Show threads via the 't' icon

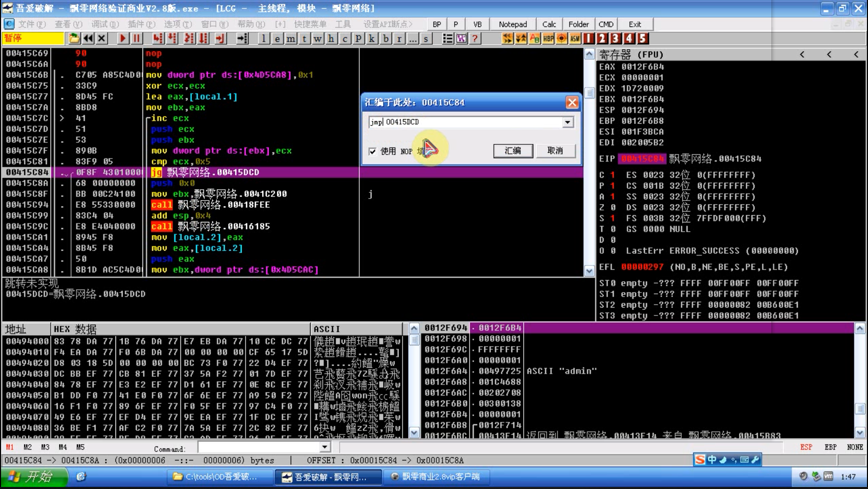305,38
